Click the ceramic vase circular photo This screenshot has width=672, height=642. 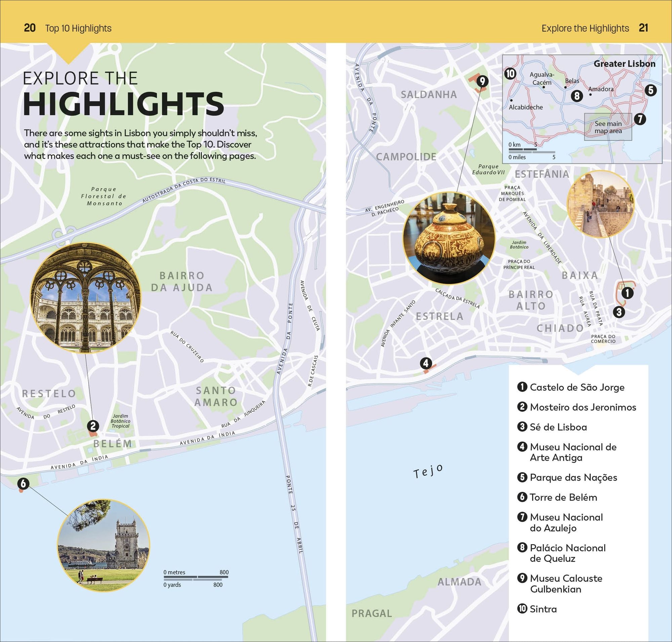coord(449,238)
